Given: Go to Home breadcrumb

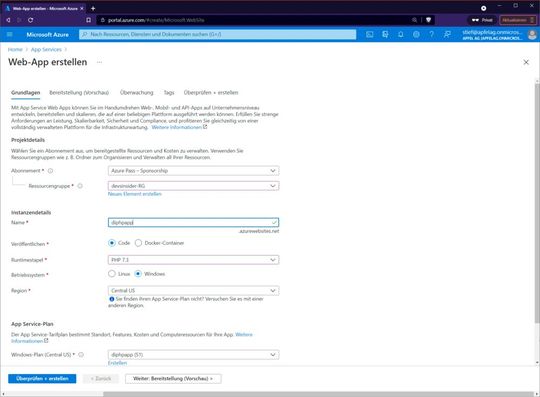Looking at the screenshot, I should tap(15, 50).
